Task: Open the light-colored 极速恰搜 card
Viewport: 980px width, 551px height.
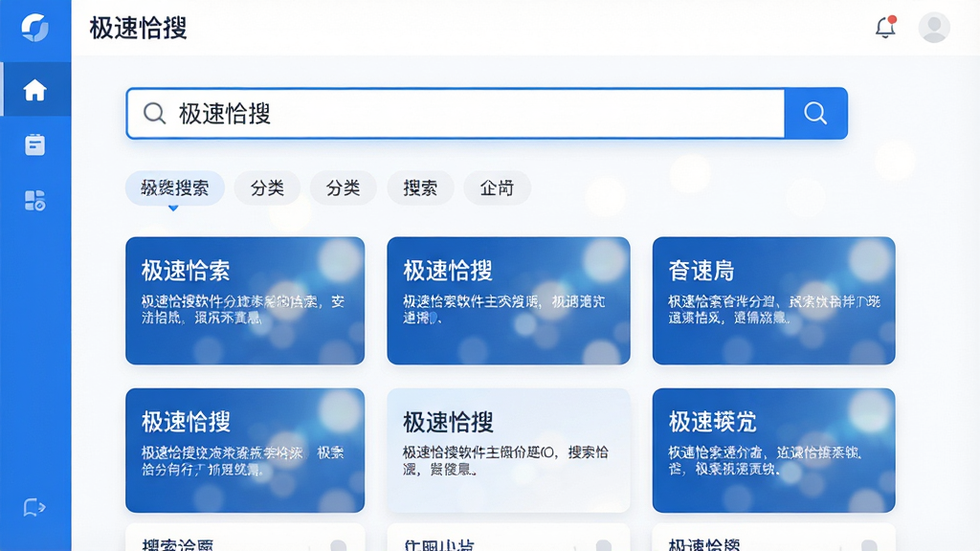Action: click(x=508, y=451)
